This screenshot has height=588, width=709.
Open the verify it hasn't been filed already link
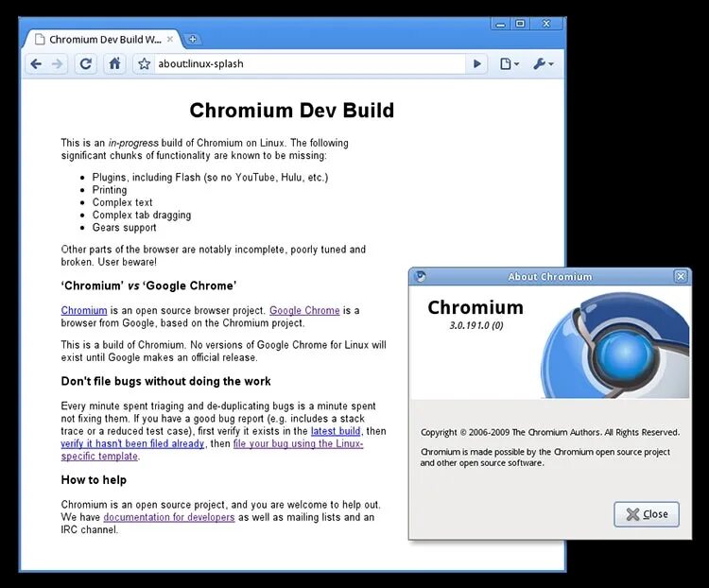point(132,443)
